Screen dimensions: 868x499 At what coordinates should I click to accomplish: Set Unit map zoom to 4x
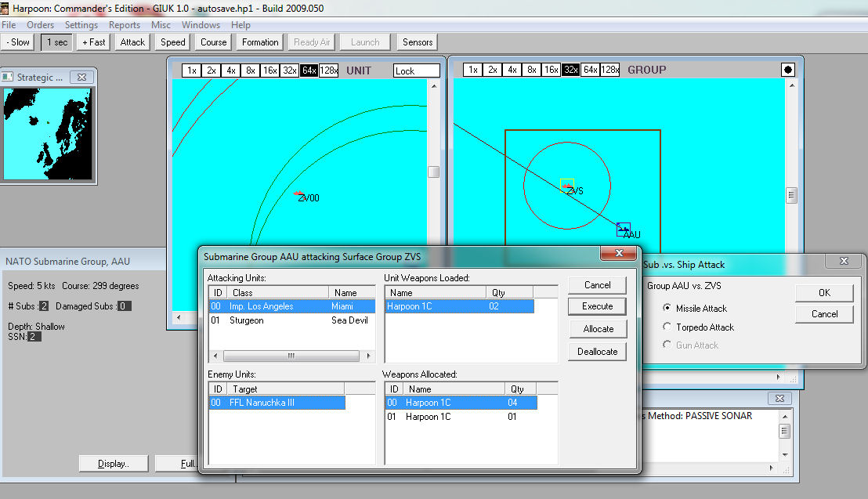(231, 71)
